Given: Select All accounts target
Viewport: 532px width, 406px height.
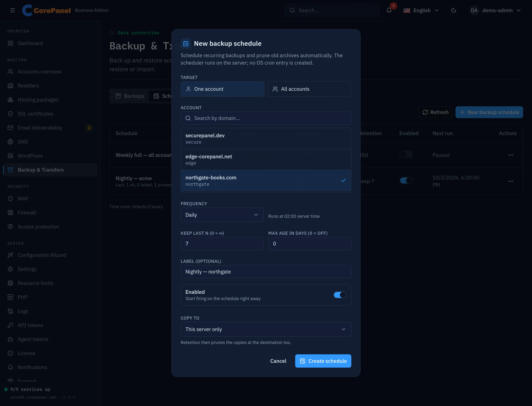Looking at the screenshot, I should tap(309, 89).
